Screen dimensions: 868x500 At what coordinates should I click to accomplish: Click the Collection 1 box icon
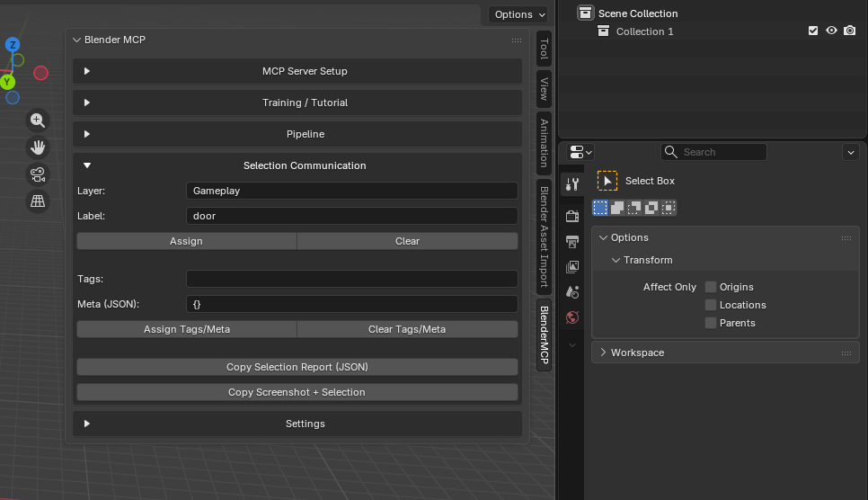[604, 31]
